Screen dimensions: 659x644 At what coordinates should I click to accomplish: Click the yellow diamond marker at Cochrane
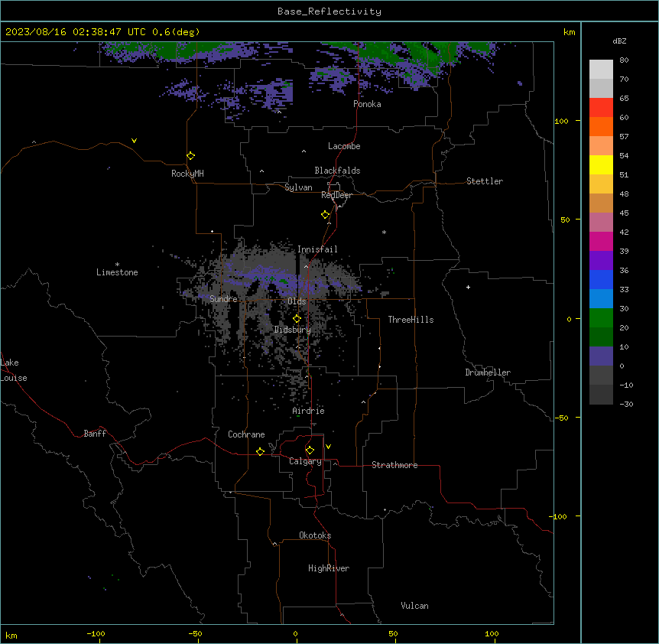click(x=260, y=451)
